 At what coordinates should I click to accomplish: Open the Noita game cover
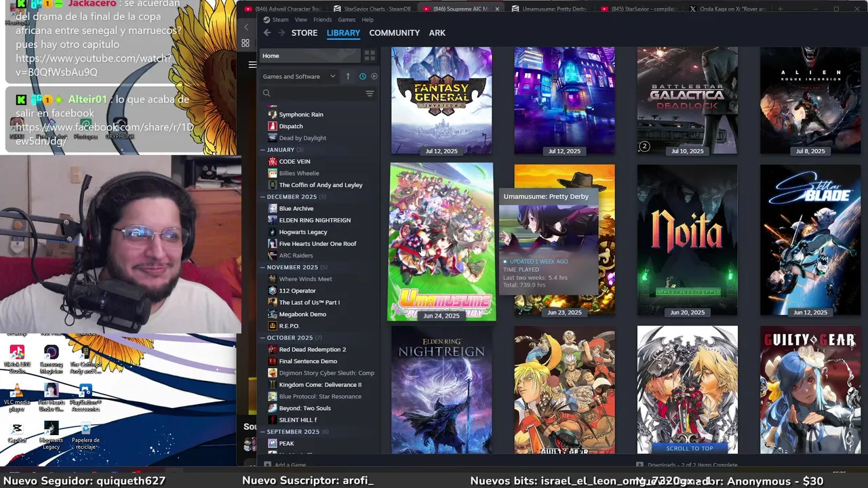(687, 240)
